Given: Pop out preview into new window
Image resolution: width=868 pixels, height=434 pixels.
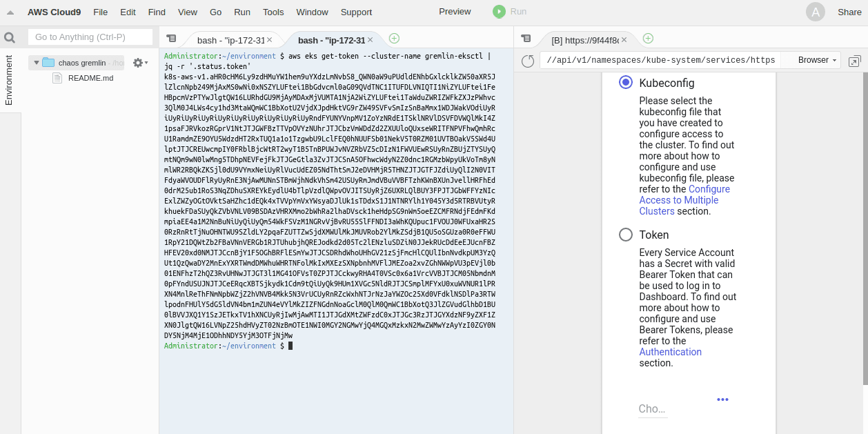Looking at the screenshot, I should [854, 61].
